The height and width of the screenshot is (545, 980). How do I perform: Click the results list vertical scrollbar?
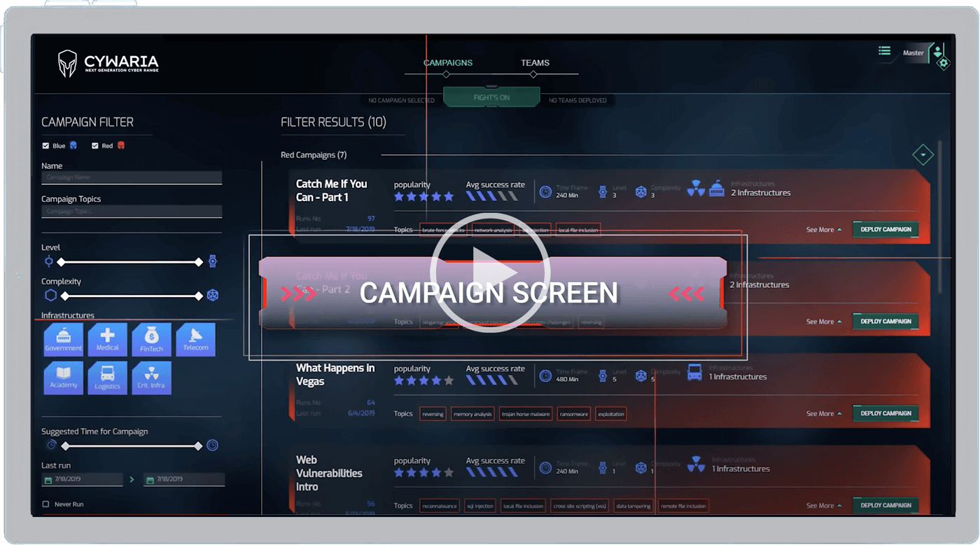[940, 217]
